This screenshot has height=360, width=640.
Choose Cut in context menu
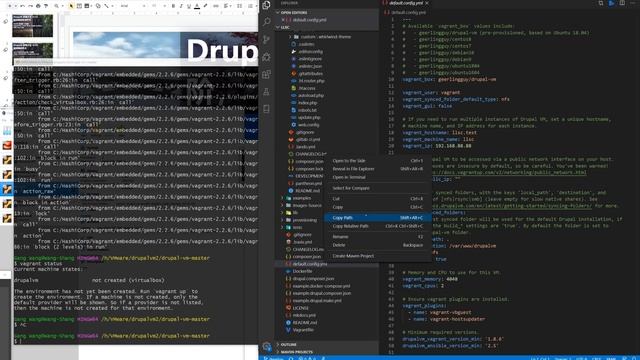tap(378, 199)
